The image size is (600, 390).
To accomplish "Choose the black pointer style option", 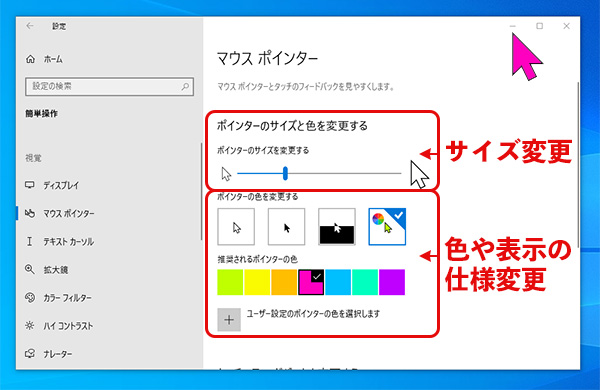I will pos(287,227).
